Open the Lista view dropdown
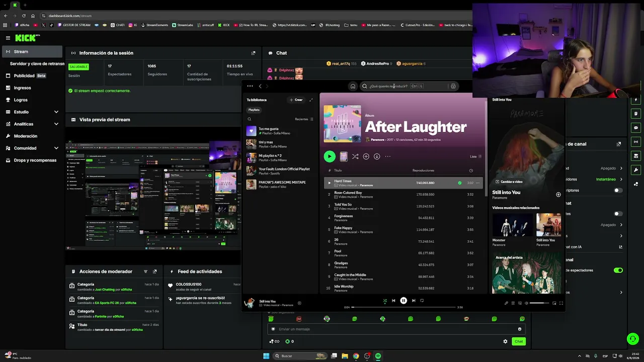 [x=475, y=156]
